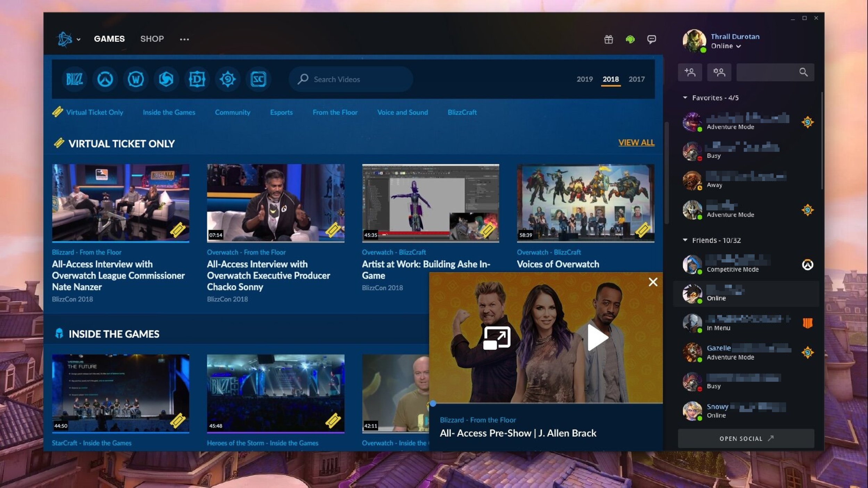Select the highlighted Online friend with Tracer avatar

746,294
